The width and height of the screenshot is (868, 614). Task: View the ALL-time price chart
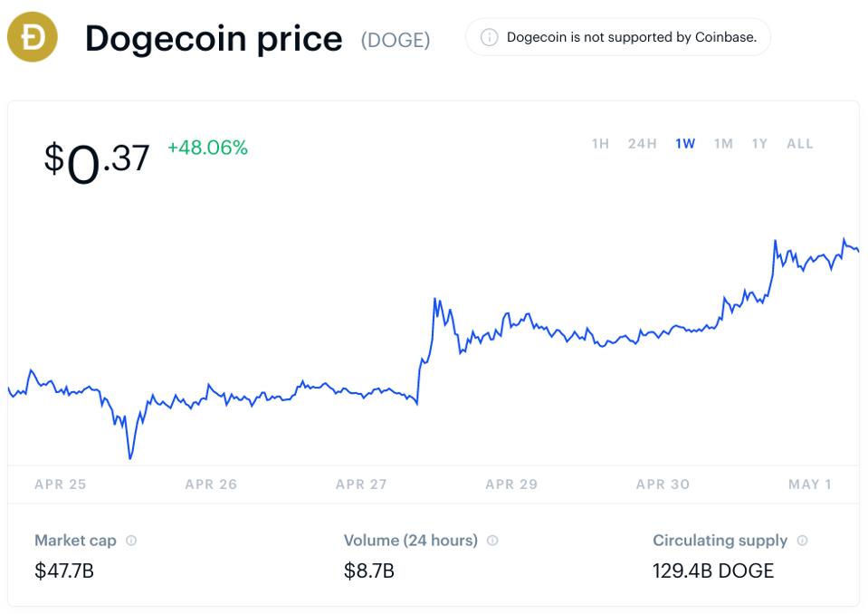[x=799, y=143]
